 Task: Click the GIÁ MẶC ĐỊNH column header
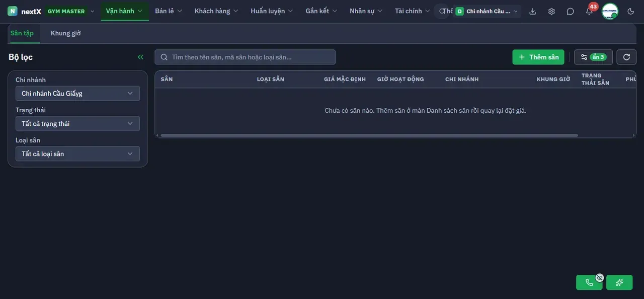[345, 79]
